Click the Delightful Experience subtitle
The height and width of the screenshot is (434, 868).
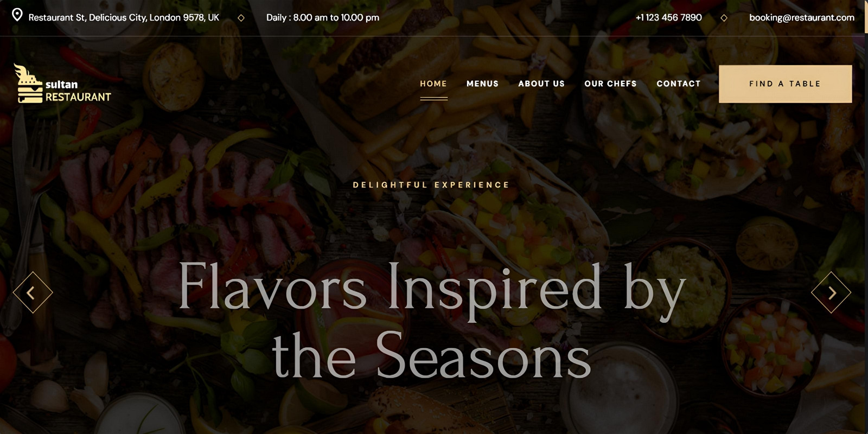pyautogui.click(x=431, y=185)
